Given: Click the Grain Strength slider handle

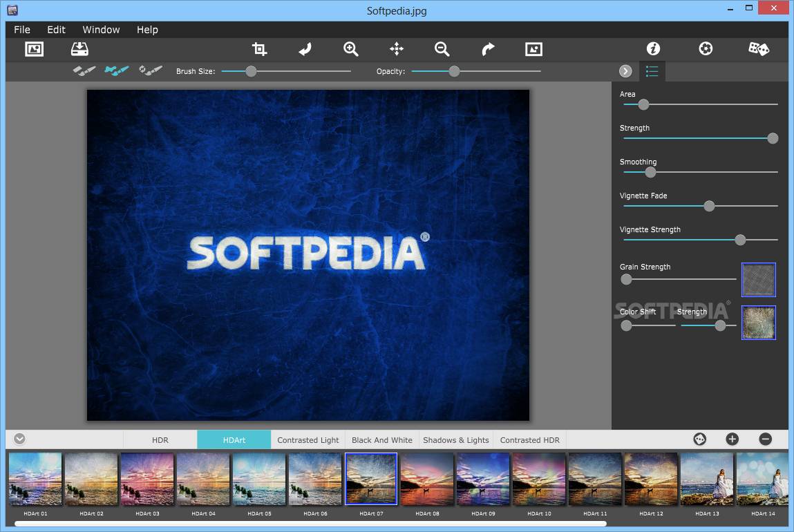Looking at the screenshot, I should (x=626, y=279).
